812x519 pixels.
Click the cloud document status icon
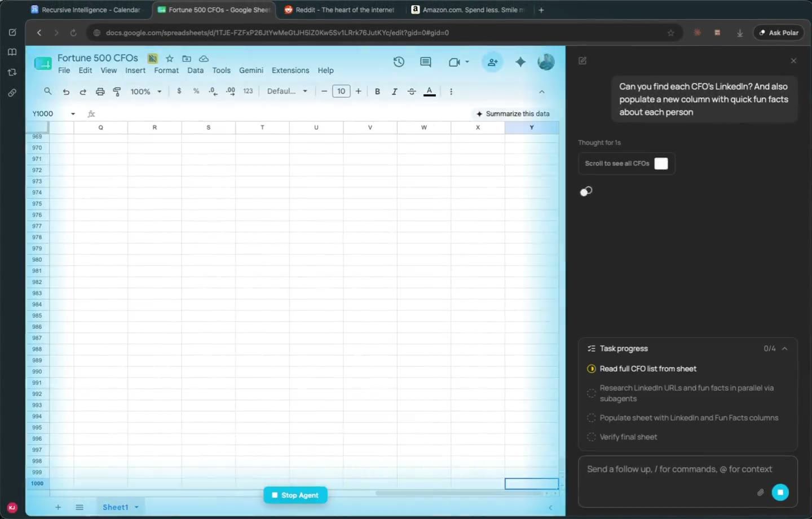[x=204, y=58]
